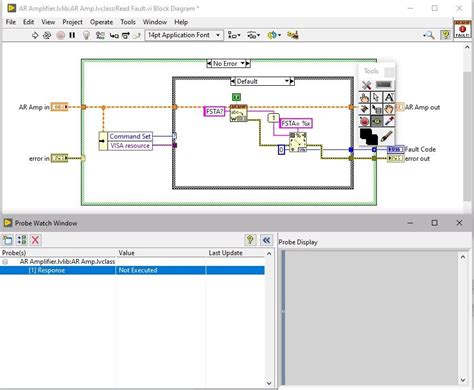Open the Tools menu
The width and height of the screenshot is (474, 390).
pos(128,22)
